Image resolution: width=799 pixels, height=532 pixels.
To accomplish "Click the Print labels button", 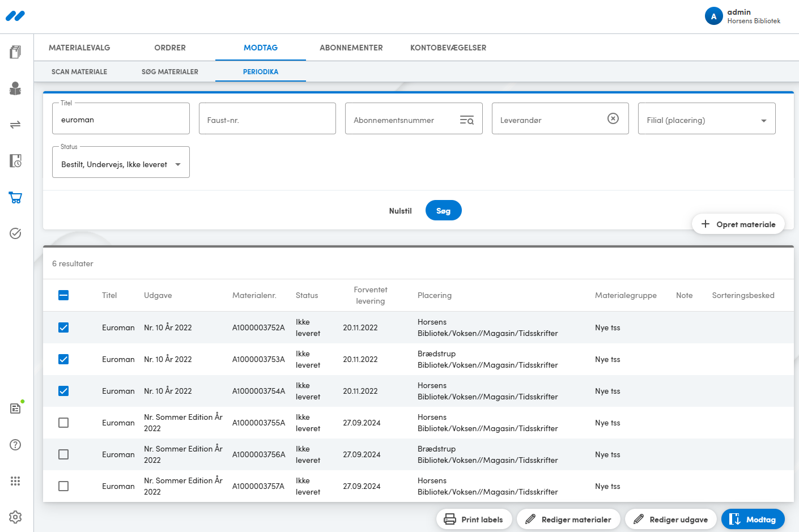I will pos(474,519).
